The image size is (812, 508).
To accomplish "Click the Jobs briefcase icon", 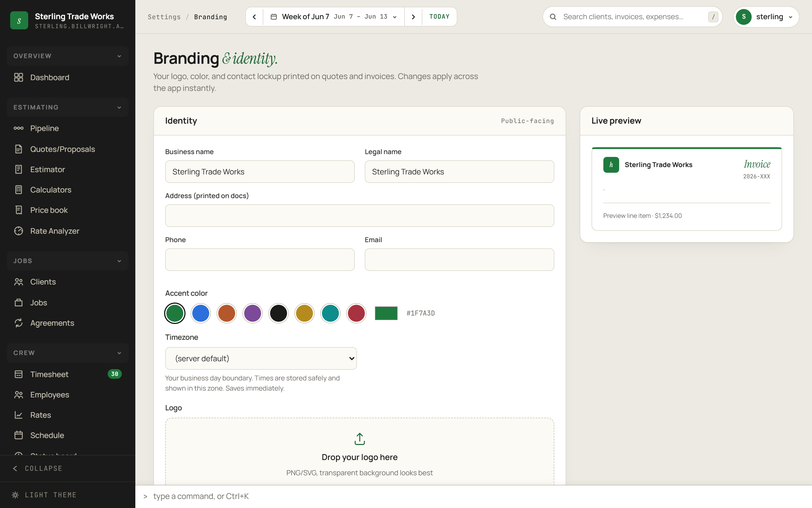I will pos(18,302).
